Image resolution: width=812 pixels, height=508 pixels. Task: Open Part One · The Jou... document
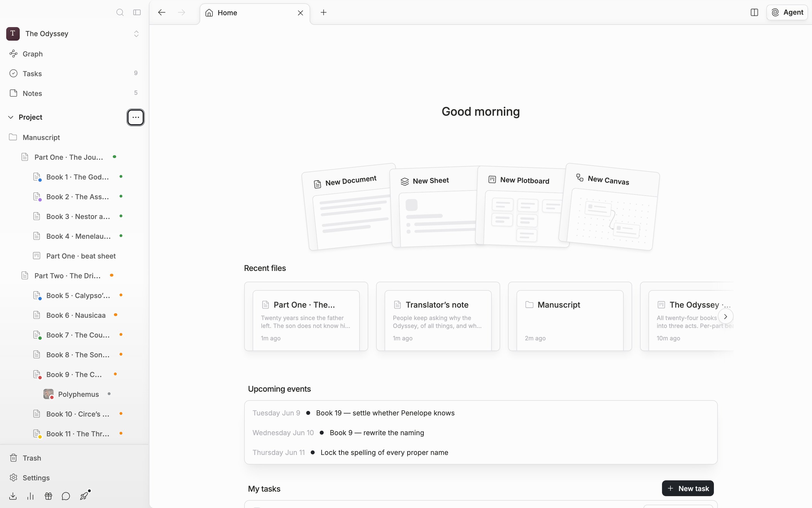click(69, 157)
